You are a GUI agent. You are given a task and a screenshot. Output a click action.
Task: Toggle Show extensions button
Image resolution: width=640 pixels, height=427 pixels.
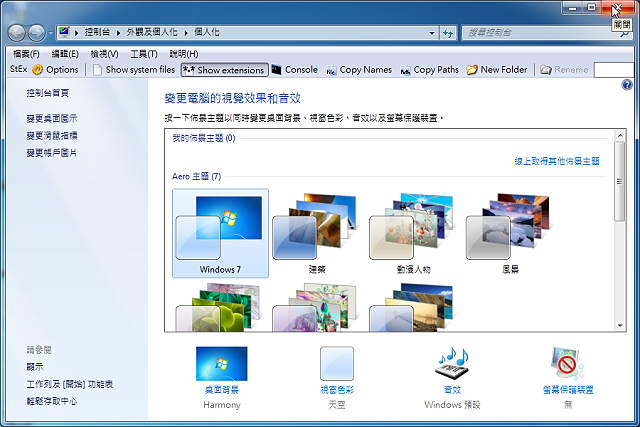point(224,70)
